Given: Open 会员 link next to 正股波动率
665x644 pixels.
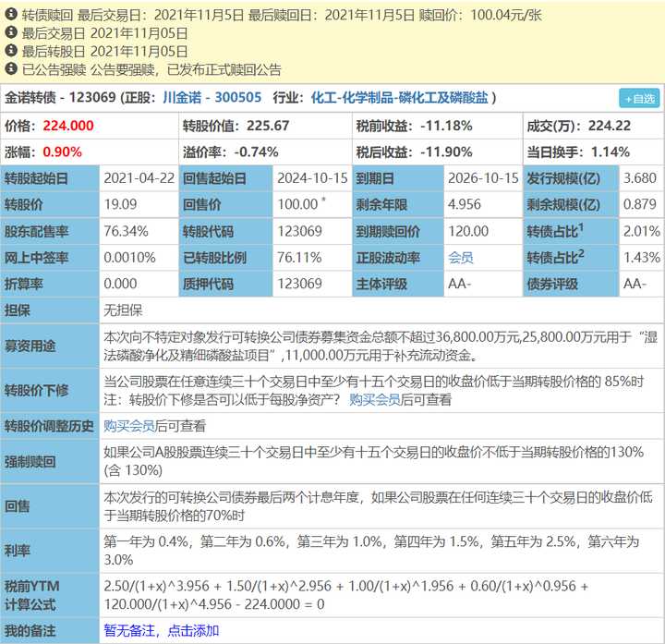Looking at the screenshot, I should 461,258.
